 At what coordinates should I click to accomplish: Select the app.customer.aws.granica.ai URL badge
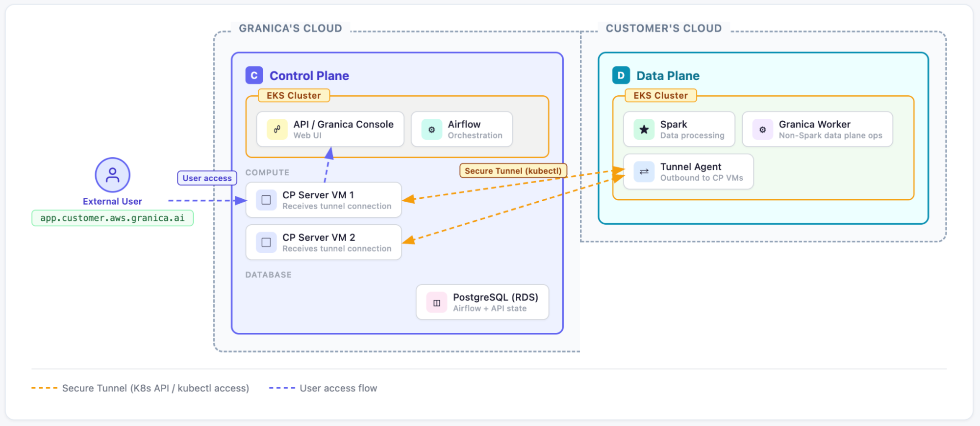pyautogui.click(x=113, y=218)
